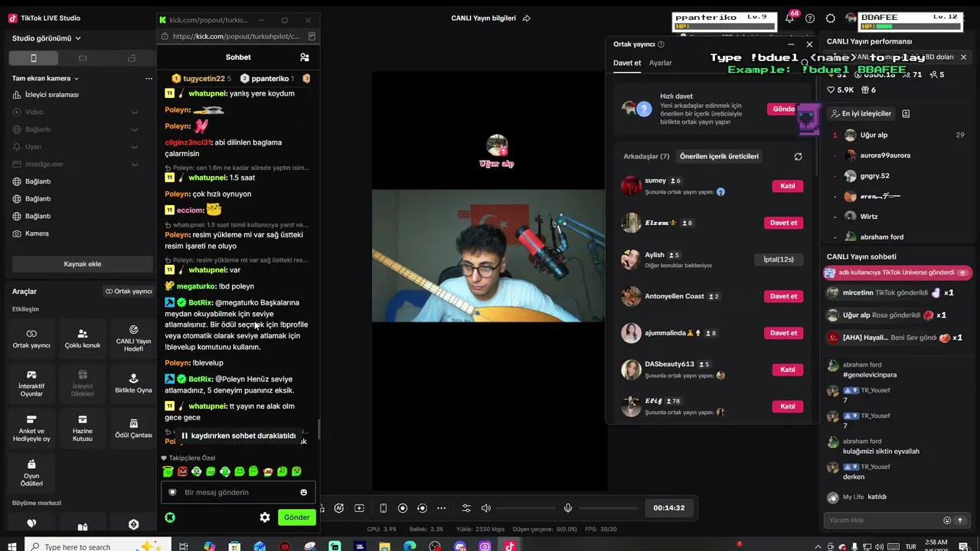
Task: Mute the microphone
Action: point(568,508)
